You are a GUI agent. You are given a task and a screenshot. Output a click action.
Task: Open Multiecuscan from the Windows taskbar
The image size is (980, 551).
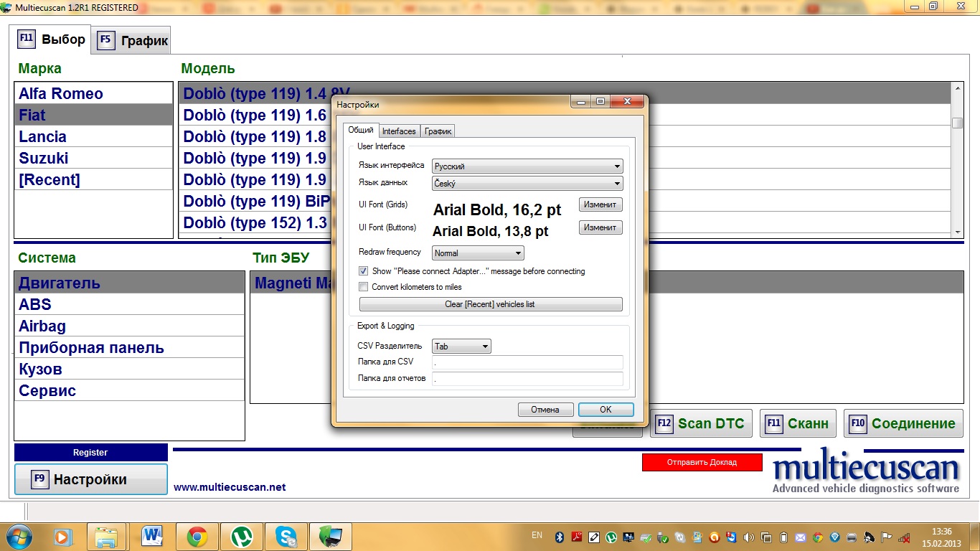point(331,536)
